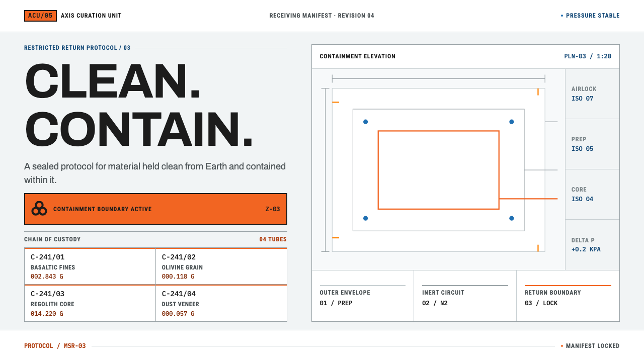
Task: Open the C-241/01 Basaltic Fines tube card
Action: [90, 266]
